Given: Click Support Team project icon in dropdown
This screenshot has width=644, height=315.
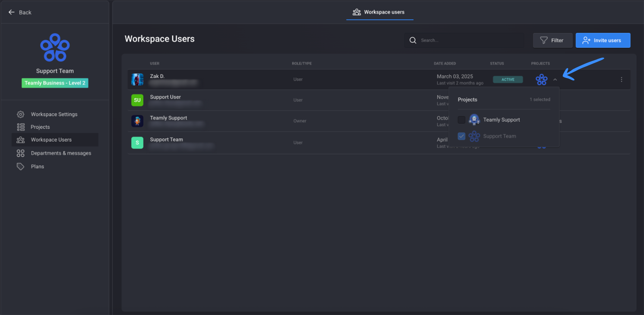Looking at the screenshot, I should (x=474, y=136).
